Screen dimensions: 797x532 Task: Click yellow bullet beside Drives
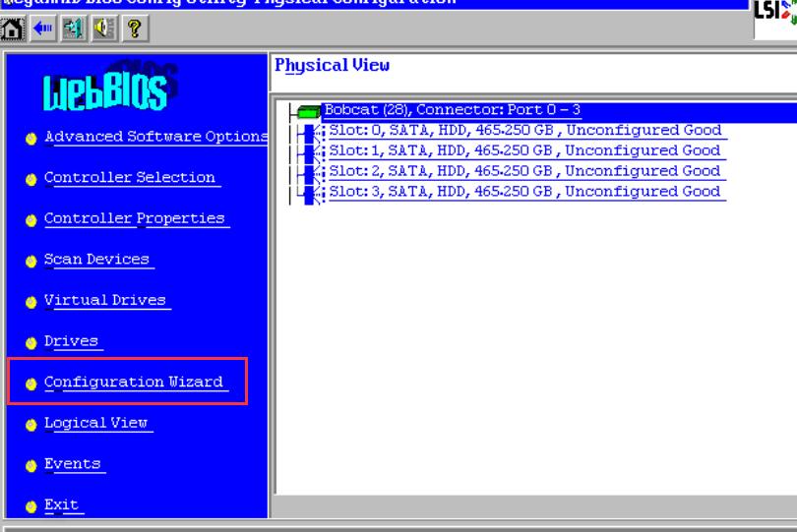pyautogui.click(x=31, y=343)
